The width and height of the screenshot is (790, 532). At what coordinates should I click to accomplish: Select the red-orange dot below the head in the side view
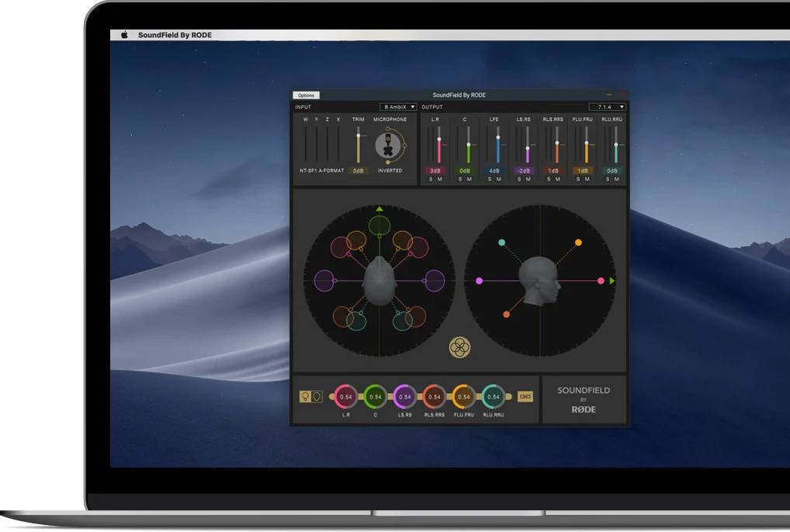tap(506, 315)
